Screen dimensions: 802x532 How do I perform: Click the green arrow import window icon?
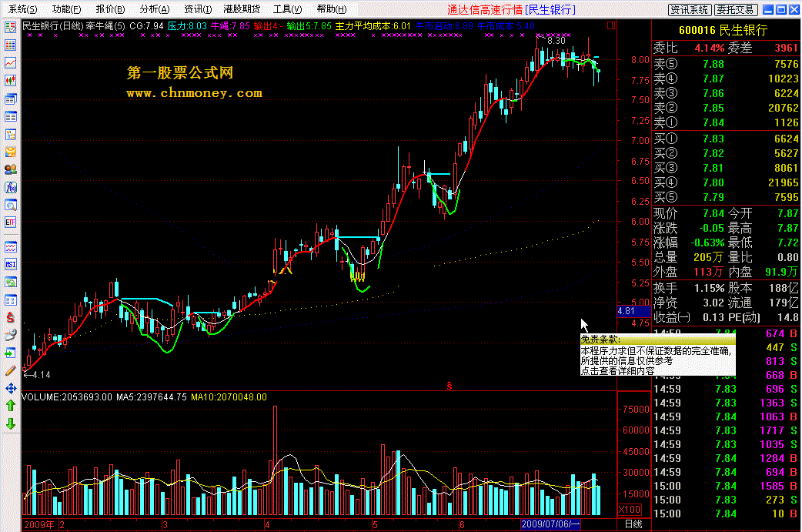(x=10, y=353)
